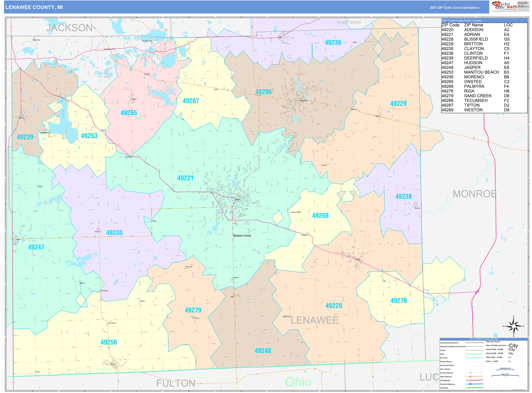The height and width of the screenshot is (393, 532).
Task: Click the cyan ZIP Code line color sample
Action: click(x=474, y=358)
